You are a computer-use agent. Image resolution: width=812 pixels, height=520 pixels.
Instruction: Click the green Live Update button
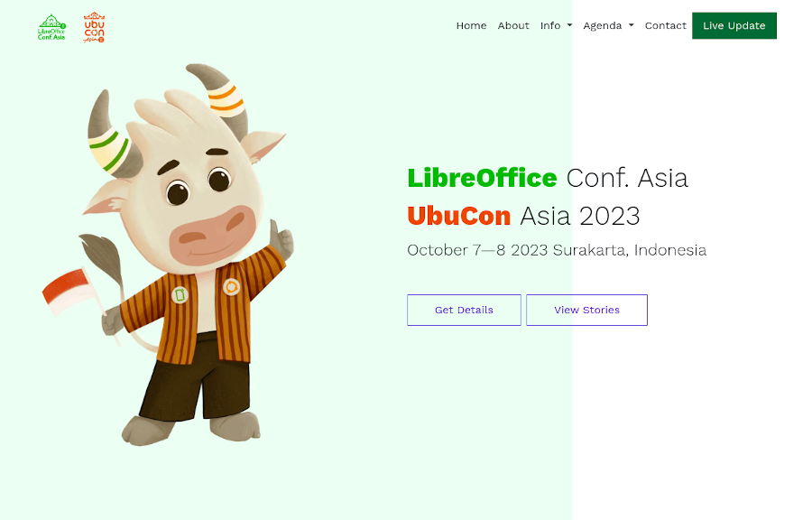coord(734,25)
